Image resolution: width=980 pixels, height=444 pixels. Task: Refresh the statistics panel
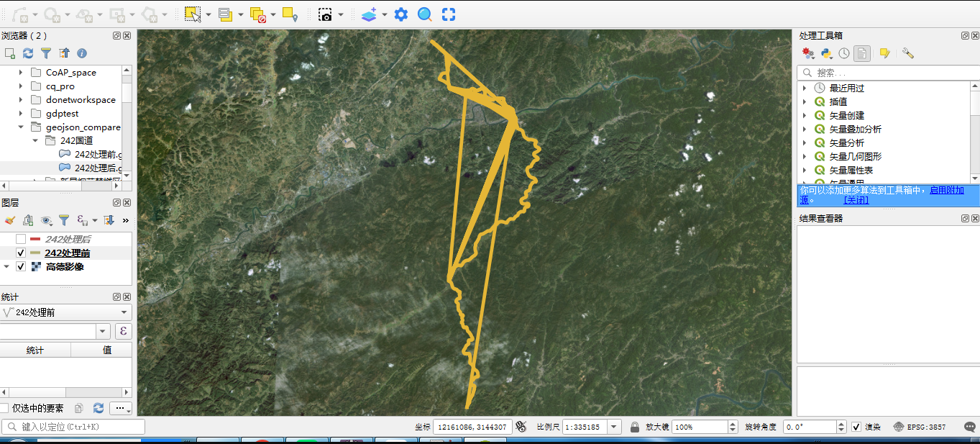tap(99, 408)
